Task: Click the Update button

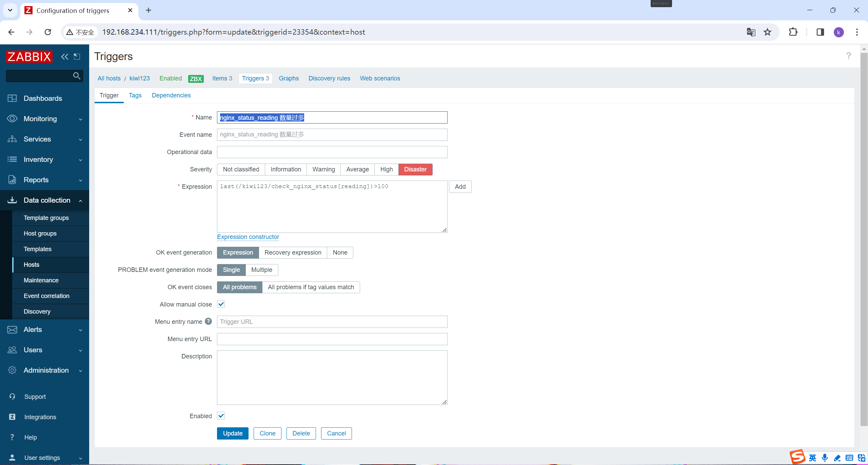Action: coord(233,433)
